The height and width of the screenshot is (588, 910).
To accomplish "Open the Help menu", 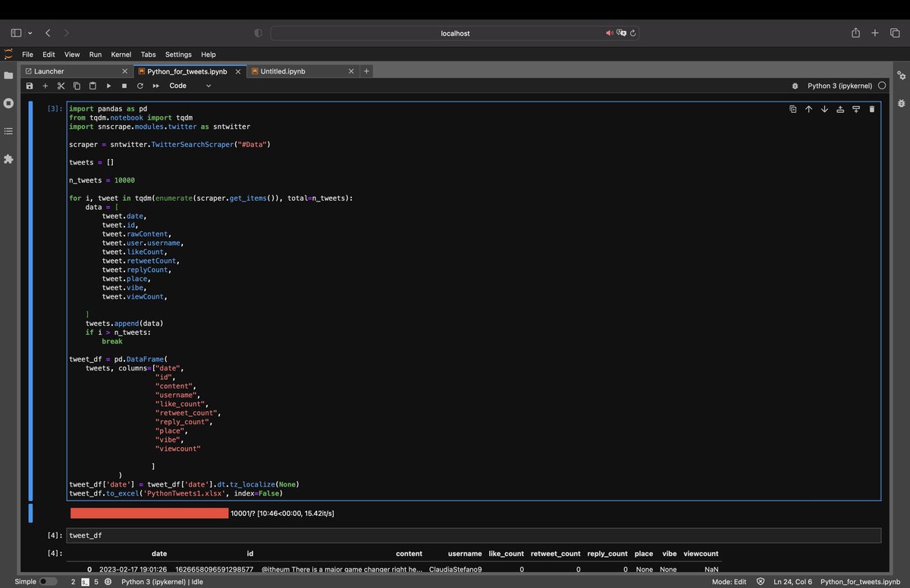I will [209, 55].
